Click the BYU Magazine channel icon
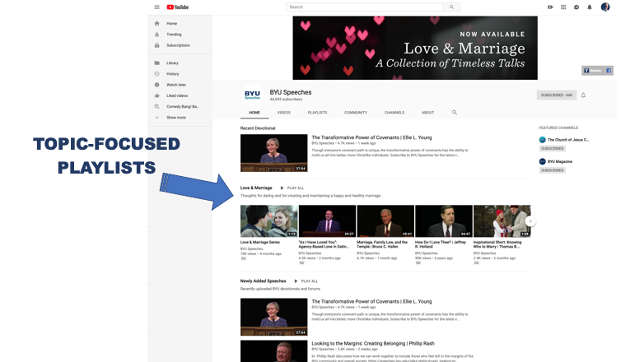The width and height of the screenshot is (644, 362). (x=542, y=161)
